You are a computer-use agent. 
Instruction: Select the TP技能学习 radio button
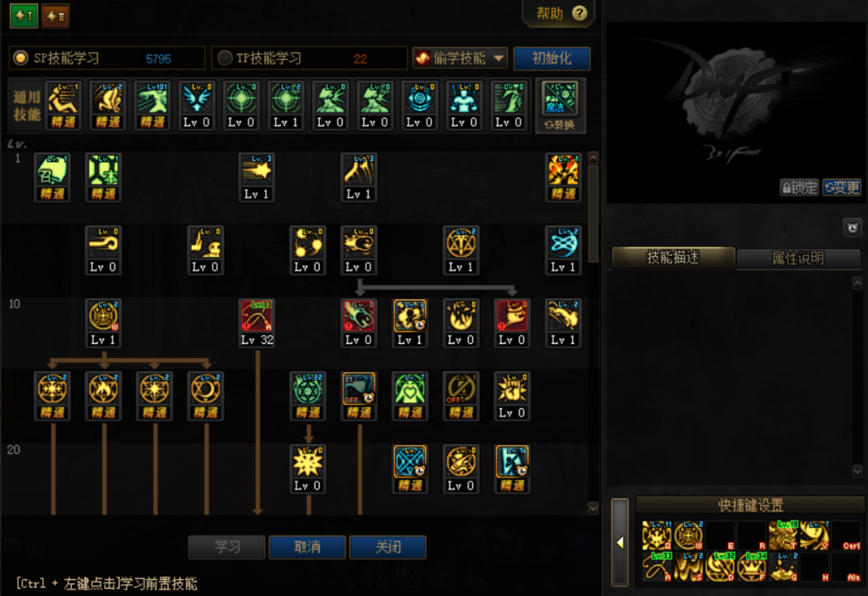224,58
